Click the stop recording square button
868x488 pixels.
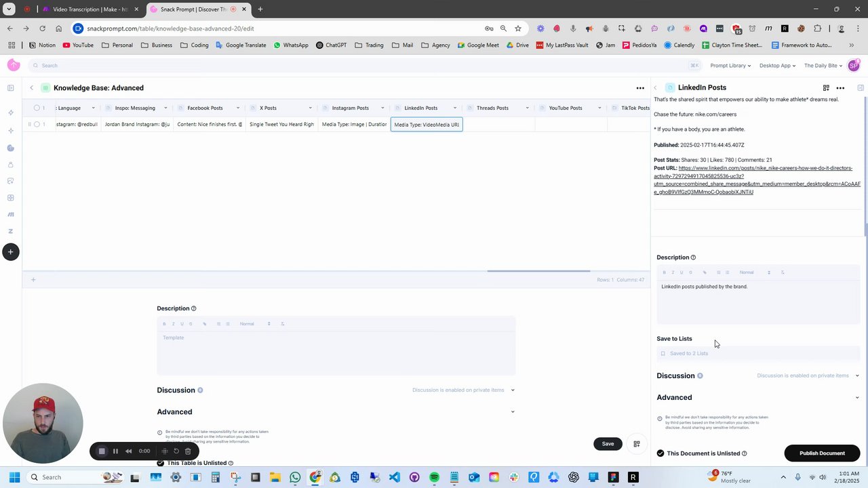point(102,451)
